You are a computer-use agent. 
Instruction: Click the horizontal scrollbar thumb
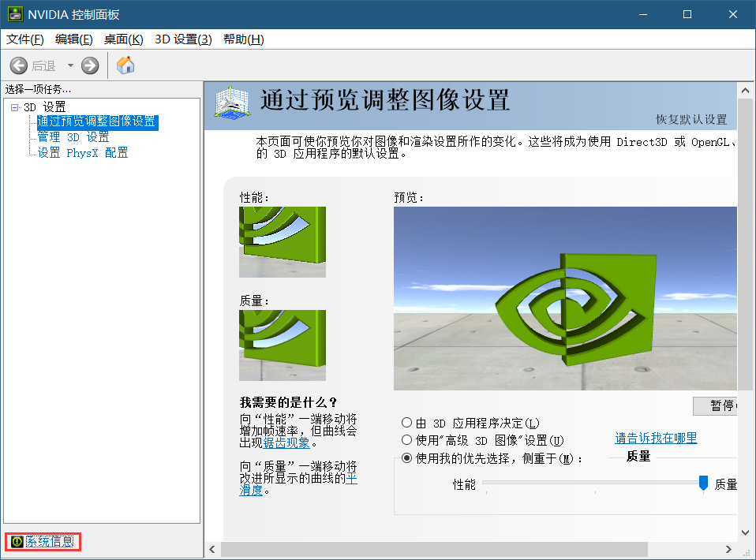pyautogui.click(x=434, y=550)
